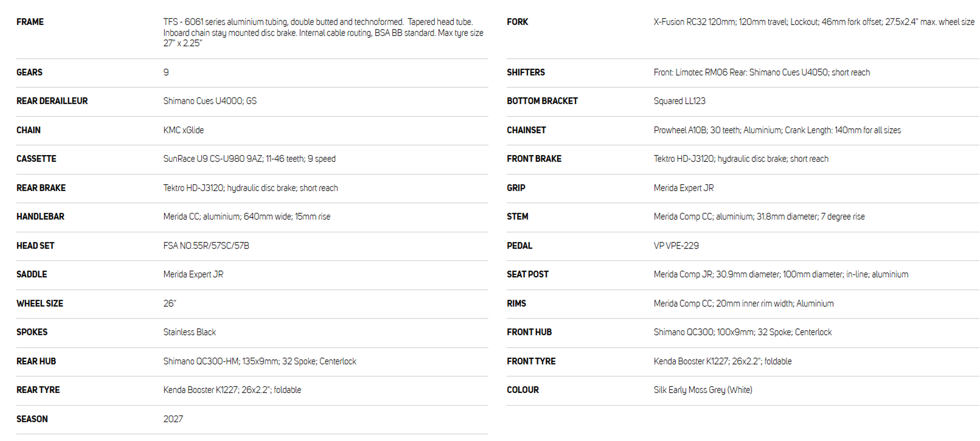
Task: Select the FORK spec row text
Action: tap(814, 22)
